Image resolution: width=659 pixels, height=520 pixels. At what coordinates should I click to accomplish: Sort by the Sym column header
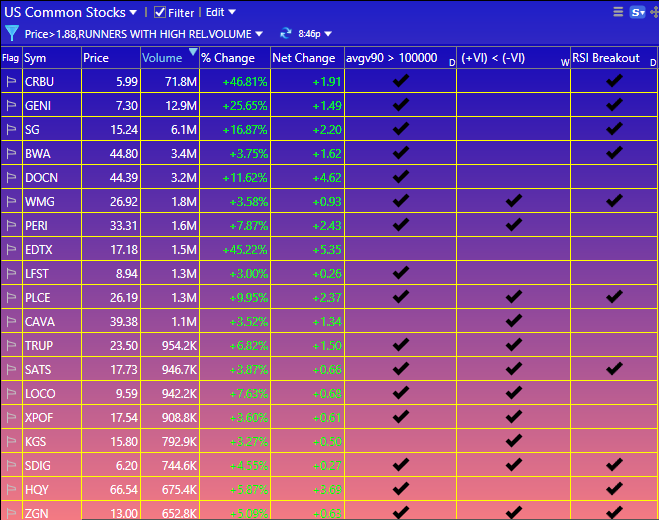click(52, 58)
